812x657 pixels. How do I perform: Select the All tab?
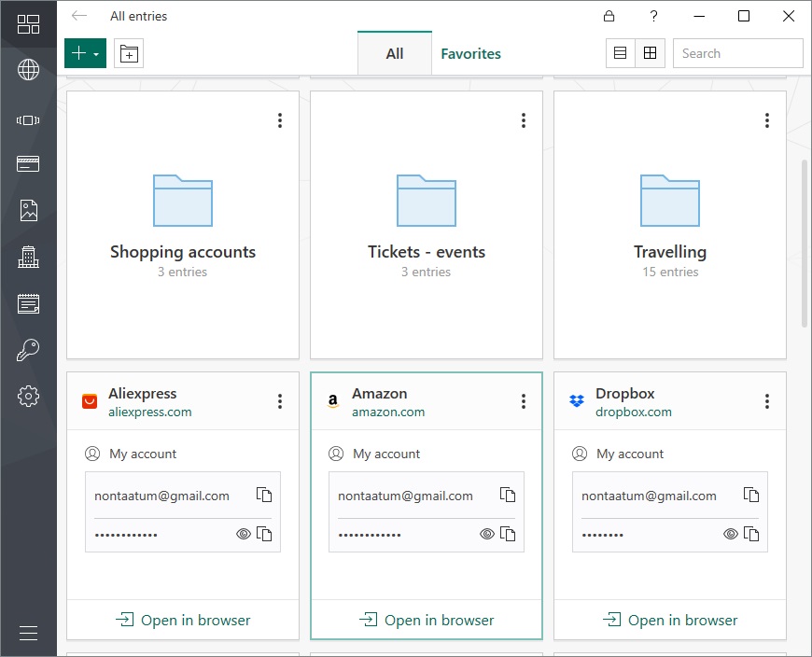coord(395,54)
